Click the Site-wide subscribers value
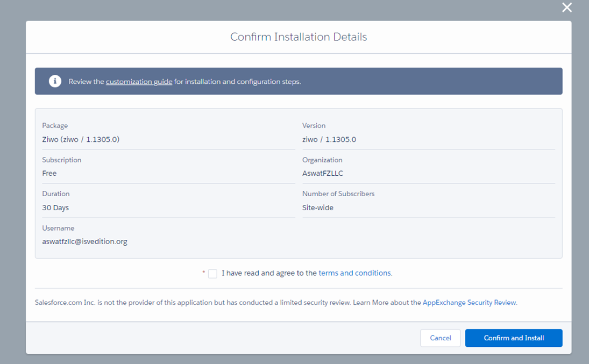 tap(318, 208)
